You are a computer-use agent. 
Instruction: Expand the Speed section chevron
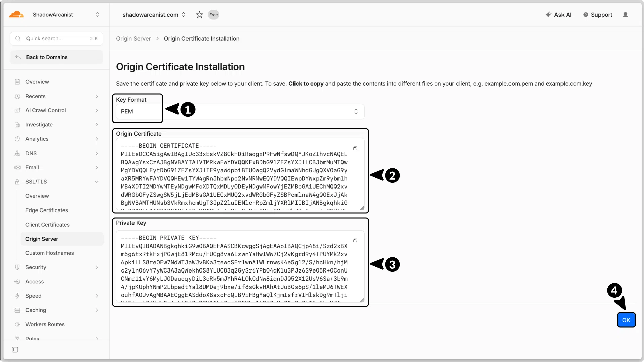pyautogui.click(x=97, y=296)
